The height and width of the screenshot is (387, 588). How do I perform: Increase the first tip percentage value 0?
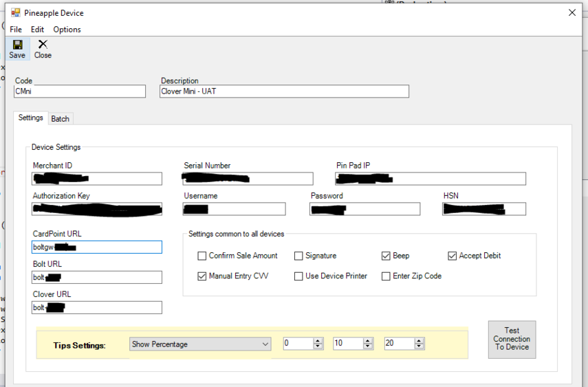[x=318, y=340]
